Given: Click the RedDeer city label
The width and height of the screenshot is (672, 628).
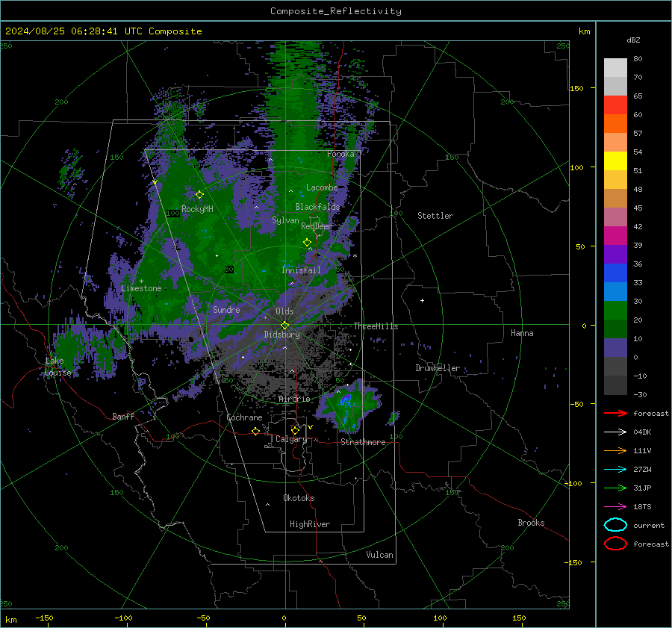Looking at the screenshot, I should (x=317, y=226).
